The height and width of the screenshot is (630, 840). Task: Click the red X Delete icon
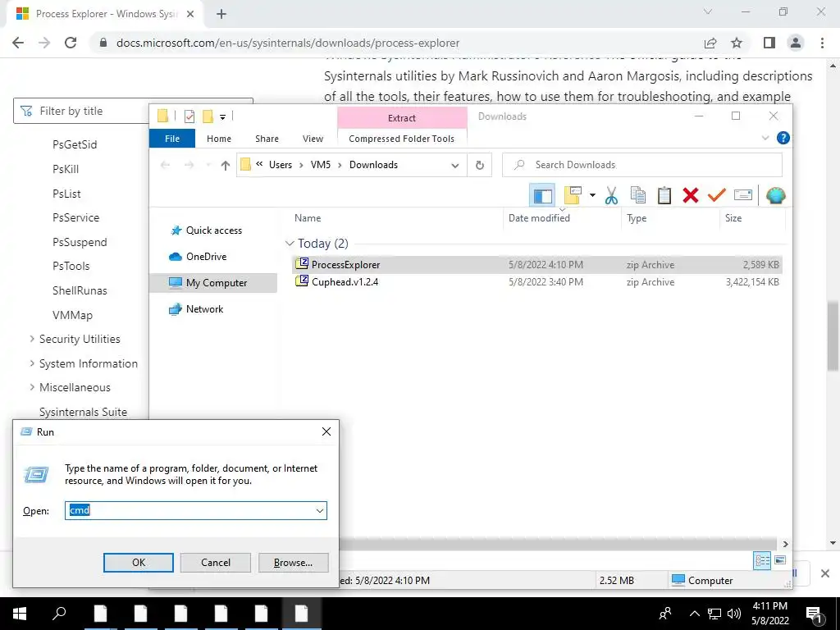pyautogui.click(x=691, y=195)
